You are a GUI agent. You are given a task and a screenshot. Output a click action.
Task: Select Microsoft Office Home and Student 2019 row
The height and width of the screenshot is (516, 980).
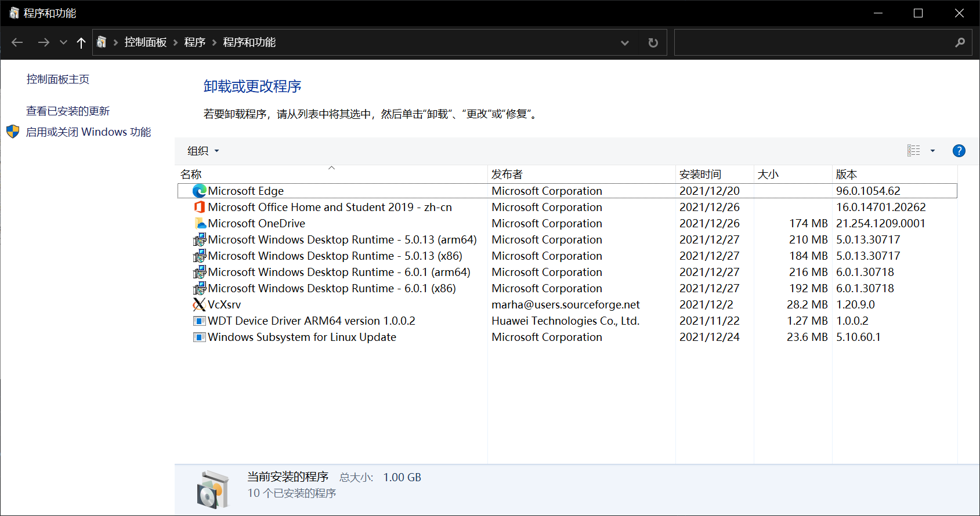click(x=330, y=207)
